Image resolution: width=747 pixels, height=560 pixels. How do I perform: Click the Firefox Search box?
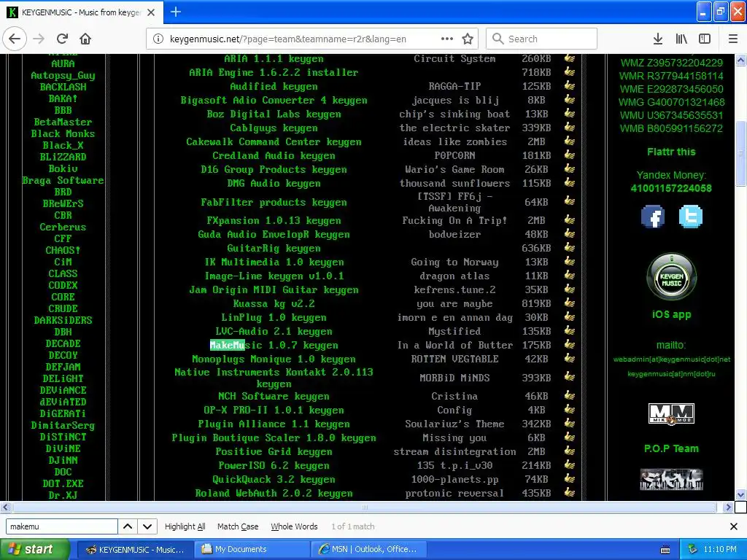point(542,39)
